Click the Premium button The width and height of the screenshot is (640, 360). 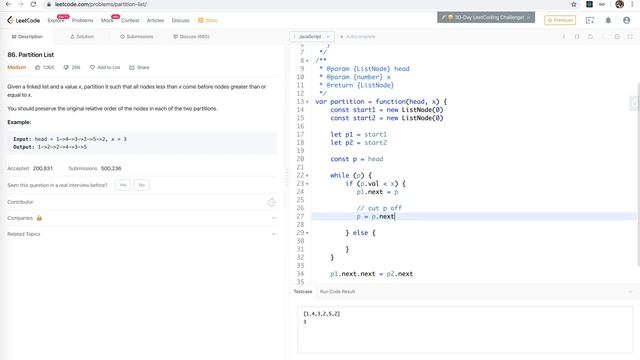[x=560, y=20]
